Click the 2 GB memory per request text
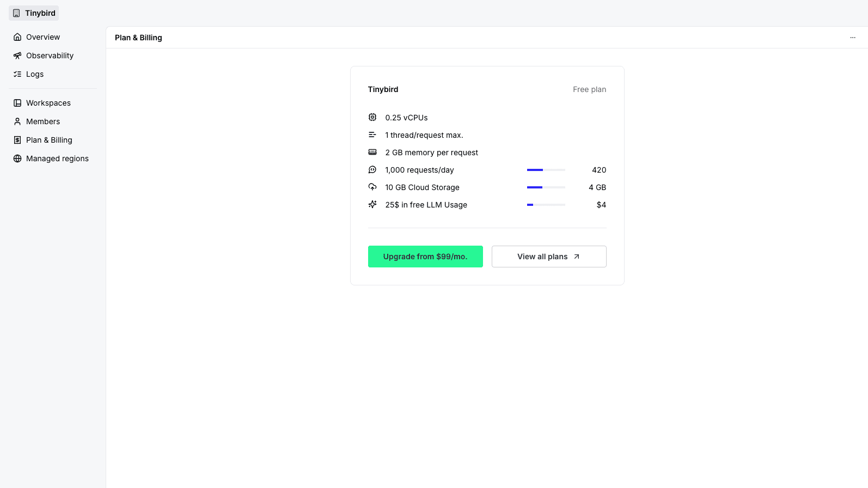Viewport: 868px width, 488px height. (431, 152)
